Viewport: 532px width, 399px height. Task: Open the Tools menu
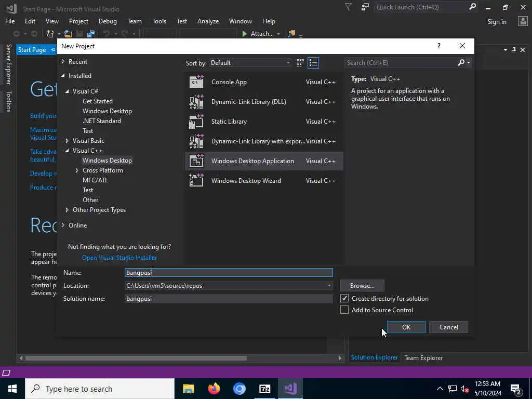tap(159, 21)
